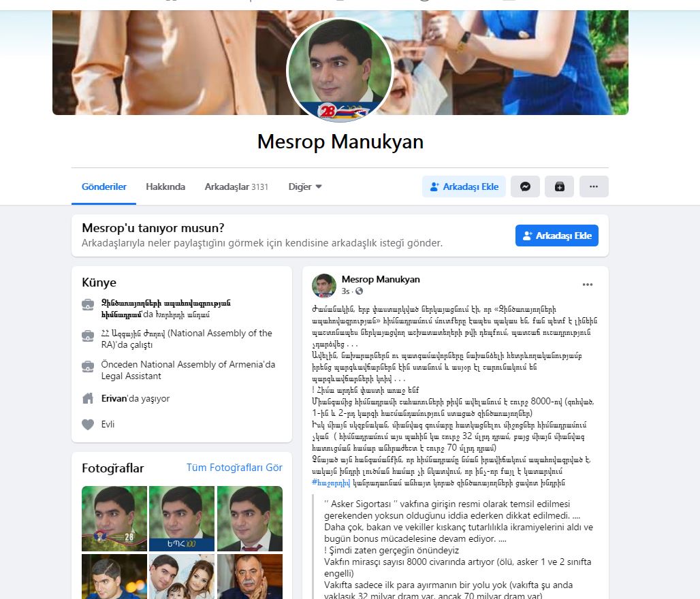Viewport: 700px width, 599px height.
Task: Click light Arkadaşı Ekle button near tabs
Action: [464, 187]
